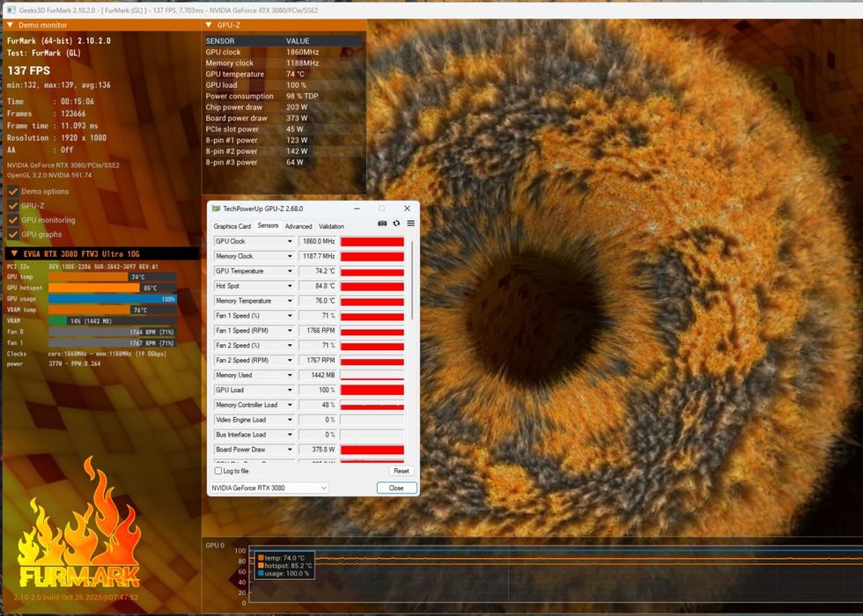Collapse the GPU-Z overlay panel header
The width and height of the screenshot is (863, 616).
point(209,26)
